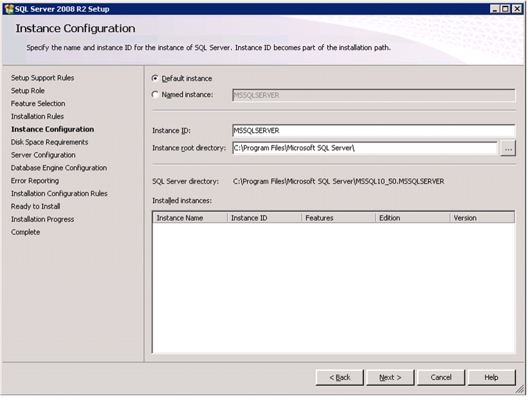The image size is (532, 412).
Task: Click the Instance ID input field
Action: coord(374,131)
